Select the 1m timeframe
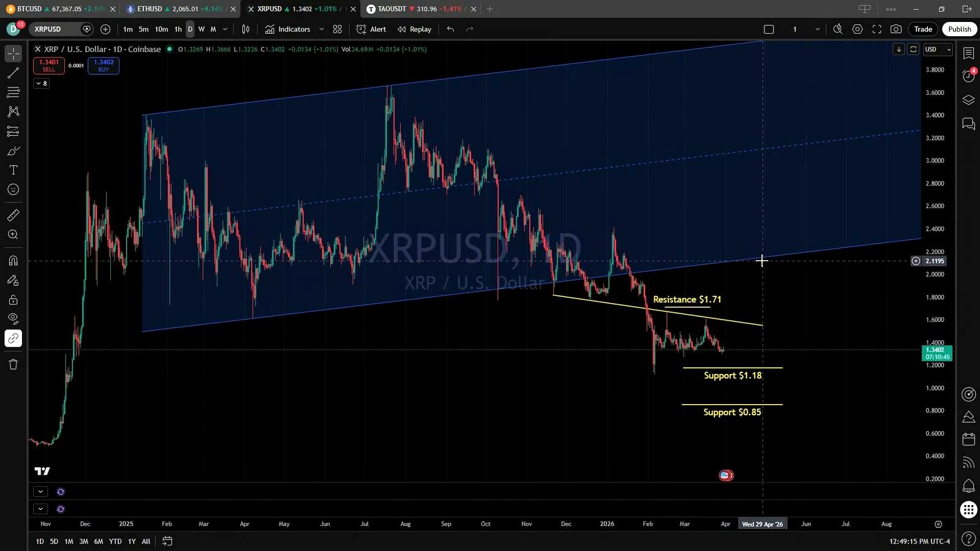Screen dimensions: 980x551 [x=127, y=29]
